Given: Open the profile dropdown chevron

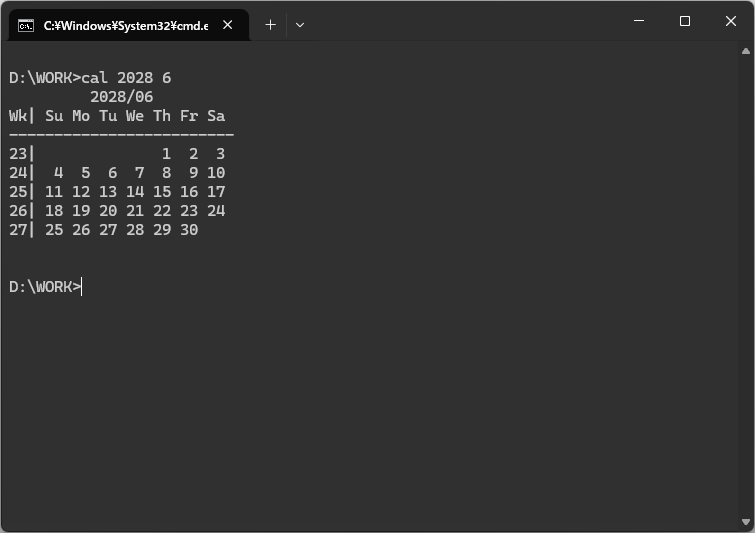Looking at the screenshot, I should tap(300, 25).
